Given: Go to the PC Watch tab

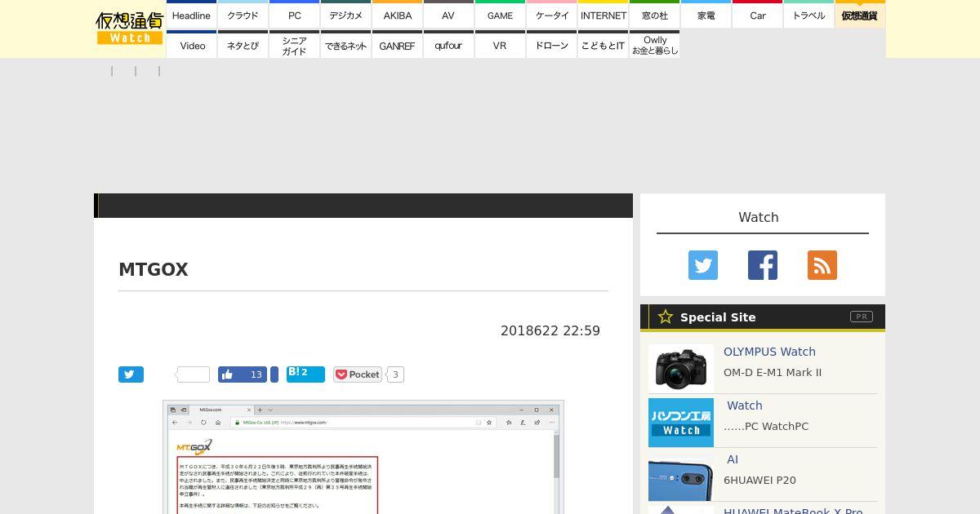Looking at the screenshot, I should 295,14.
